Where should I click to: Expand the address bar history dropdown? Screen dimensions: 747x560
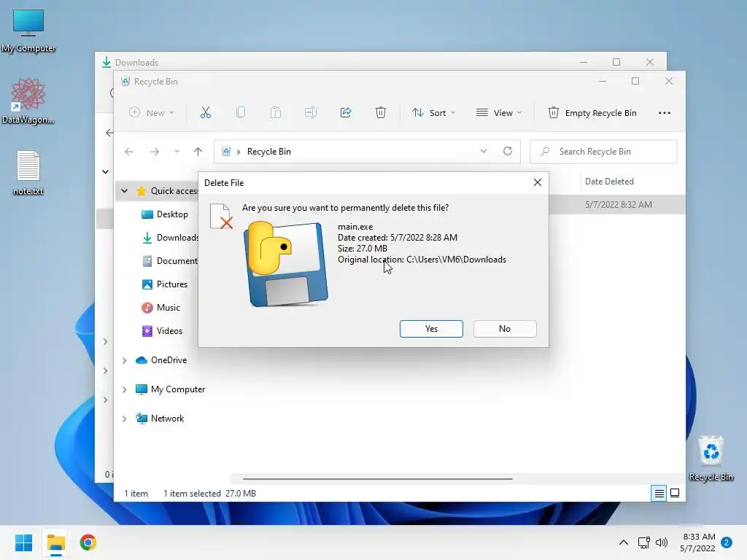click(484, 152)
